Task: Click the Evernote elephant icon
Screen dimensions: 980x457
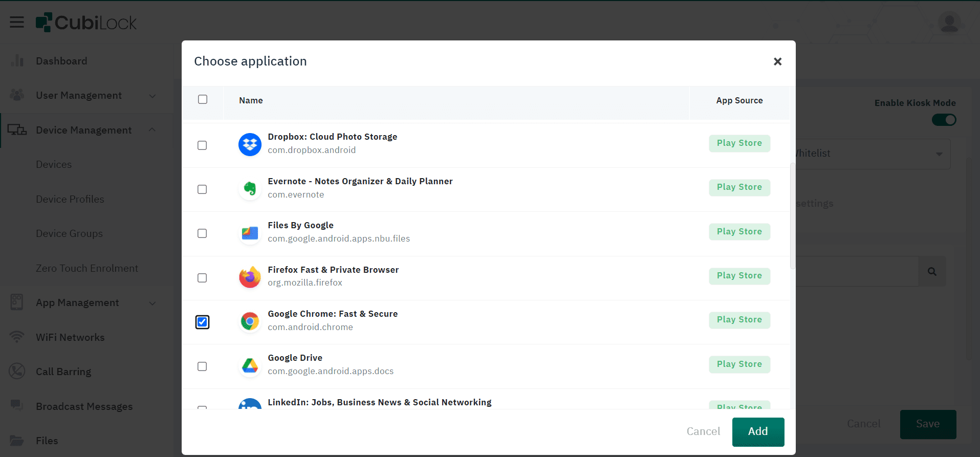Action: click(x=250, y=189)
